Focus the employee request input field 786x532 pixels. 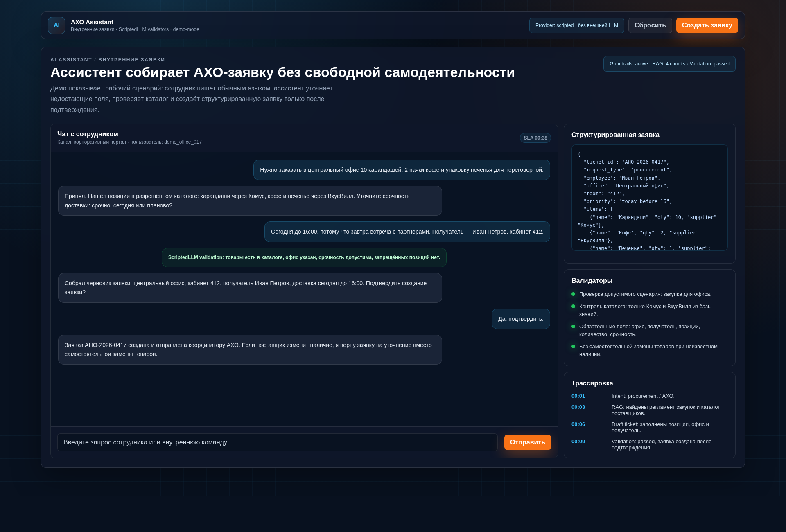tap(278, 442)
